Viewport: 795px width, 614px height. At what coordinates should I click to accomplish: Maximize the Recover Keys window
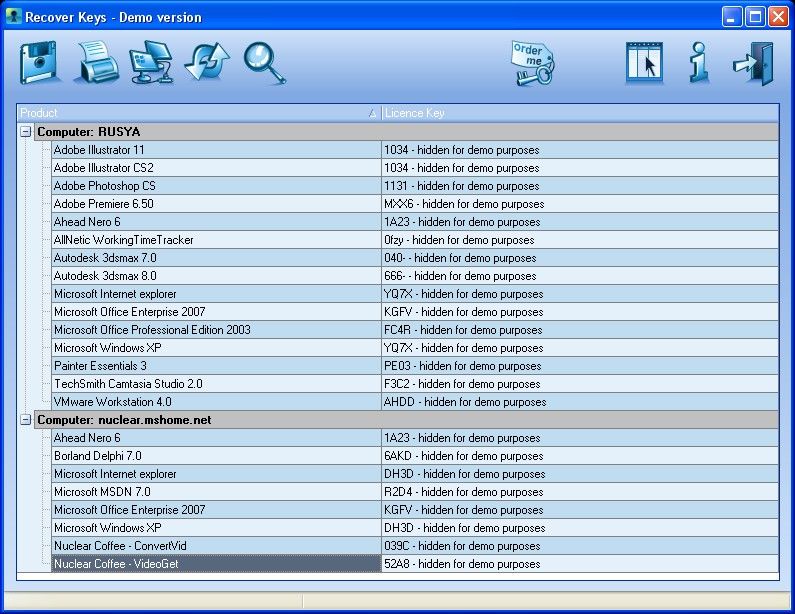click(756, 16)
